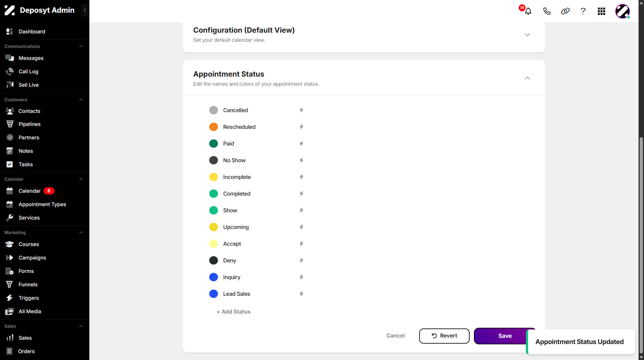Click trigger bolt icon for Show

[x=301, y=210]
